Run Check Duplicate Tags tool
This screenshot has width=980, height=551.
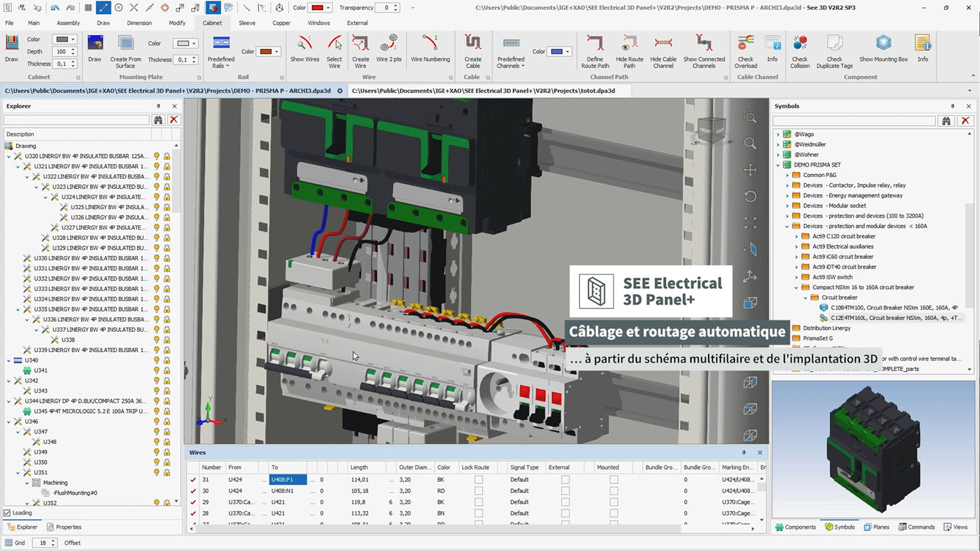[x=834, y=51]
